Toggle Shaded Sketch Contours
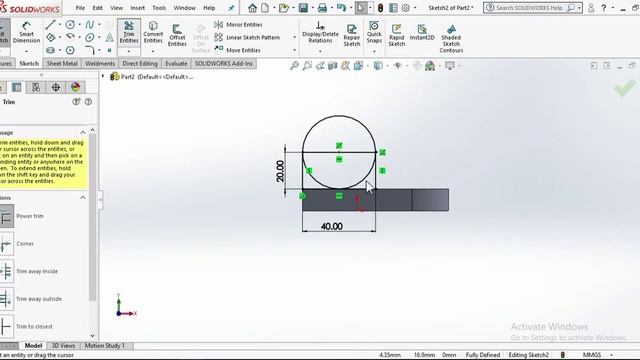This screenshot has height=360, width=640. 451,38
